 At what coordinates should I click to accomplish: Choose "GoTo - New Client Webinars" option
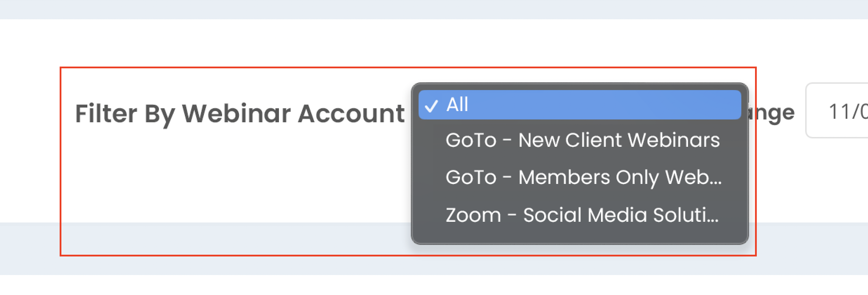point(582,140)
